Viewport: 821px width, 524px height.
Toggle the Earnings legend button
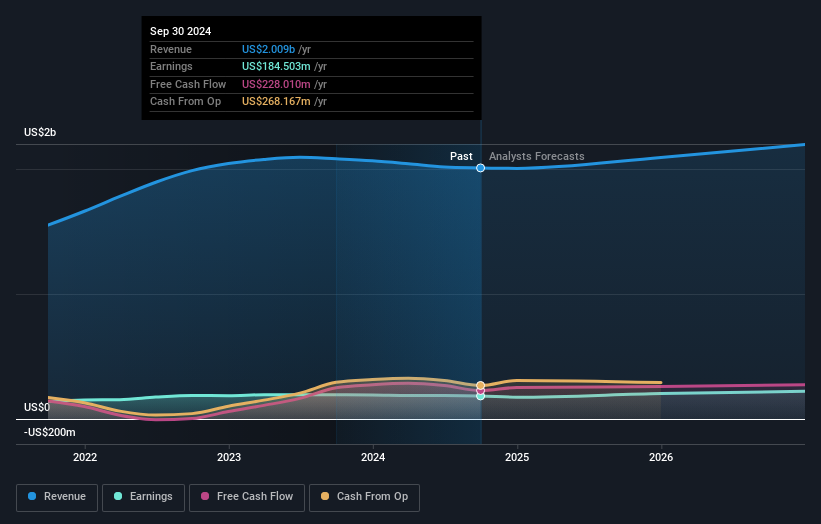click(x=143, y=497)
